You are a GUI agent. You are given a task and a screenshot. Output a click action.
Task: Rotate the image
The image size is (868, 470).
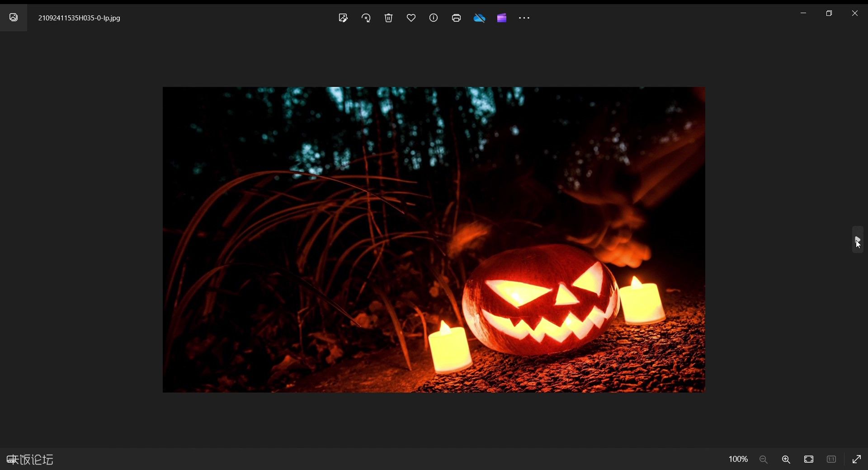point(366,18)
